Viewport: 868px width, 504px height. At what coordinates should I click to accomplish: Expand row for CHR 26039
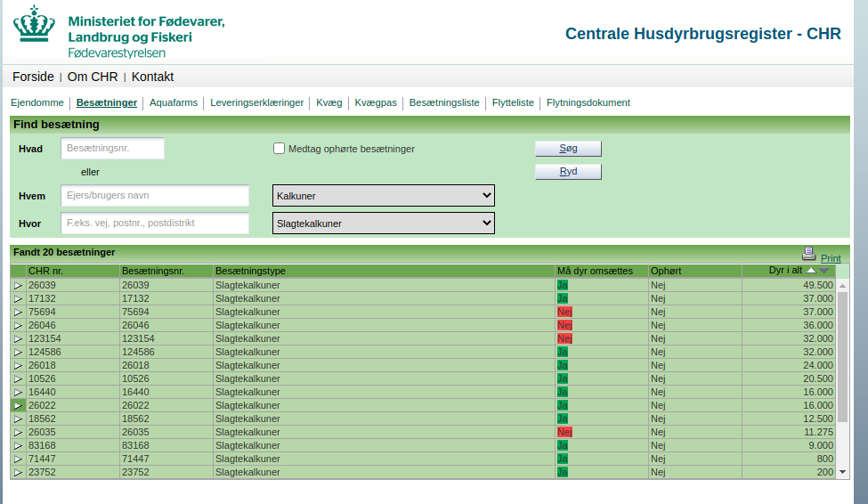coord(19,285)
